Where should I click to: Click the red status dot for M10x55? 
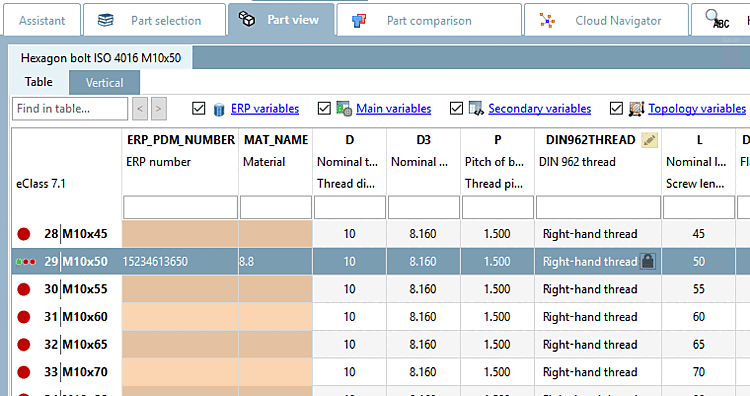23,289
